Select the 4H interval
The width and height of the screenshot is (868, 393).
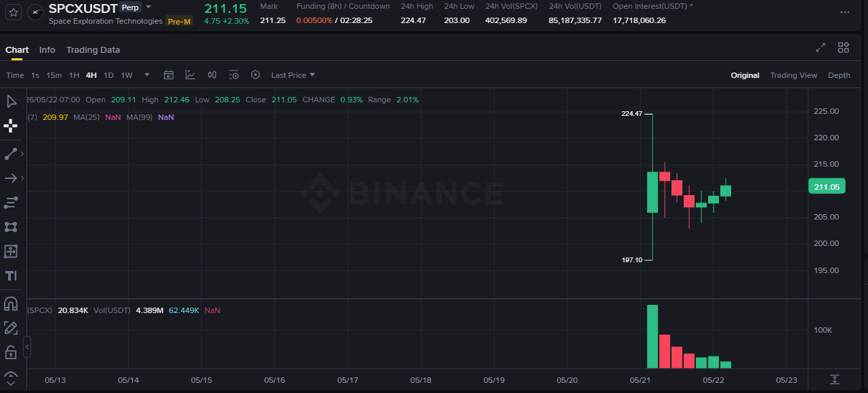(x=91, y=75)
